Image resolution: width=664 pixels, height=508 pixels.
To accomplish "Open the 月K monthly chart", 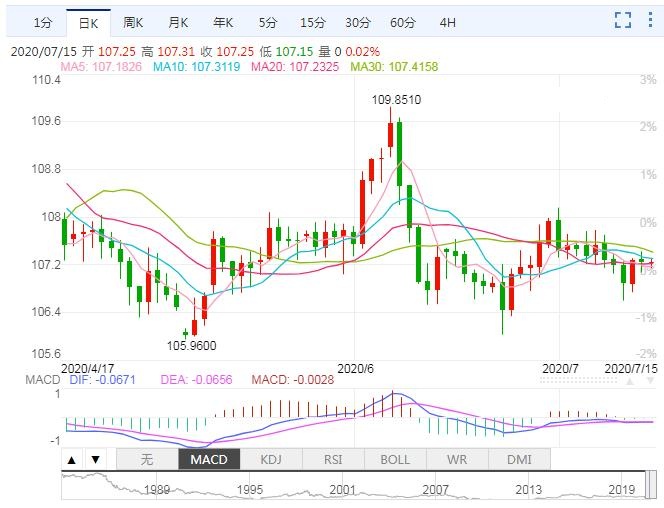I will tap(178, 22).
